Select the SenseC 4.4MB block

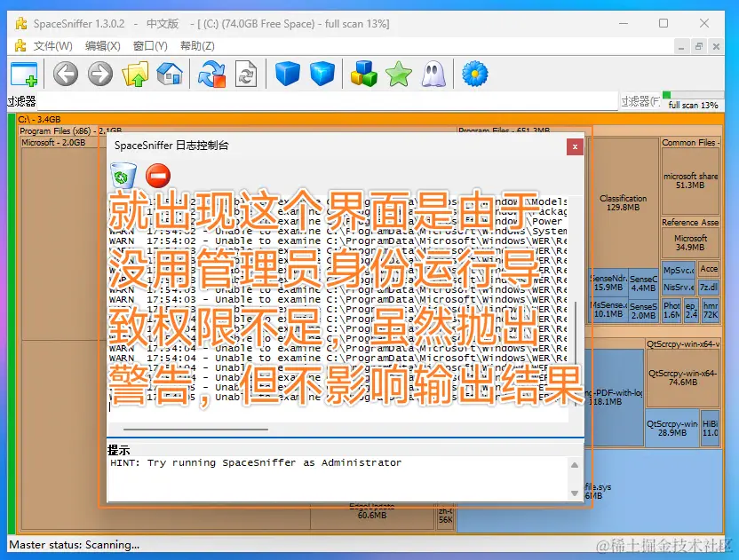[643, 283]
